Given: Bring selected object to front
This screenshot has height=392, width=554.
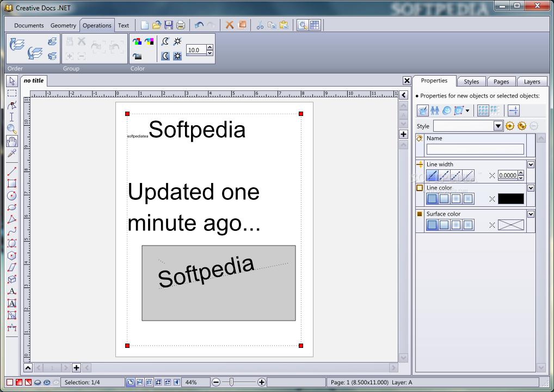Looking at the screenshot, I should click(17, 44).
